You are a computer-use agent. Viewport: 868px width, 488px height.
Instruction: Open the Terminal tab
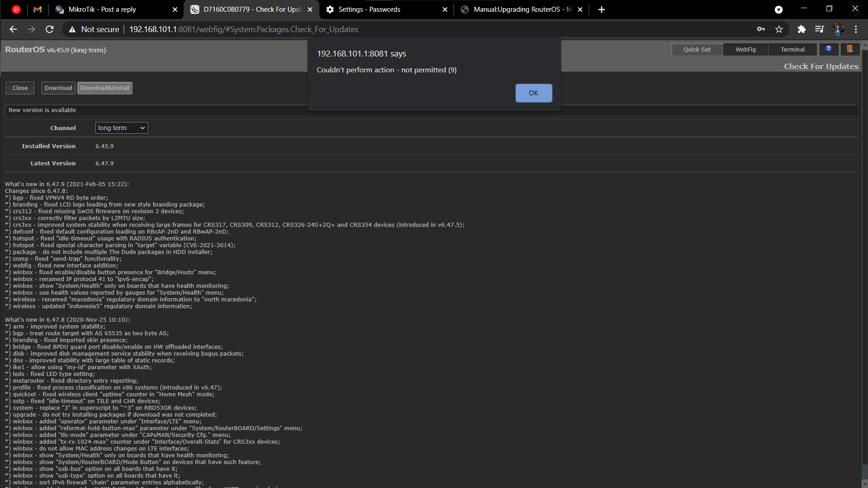click(793, 50)
